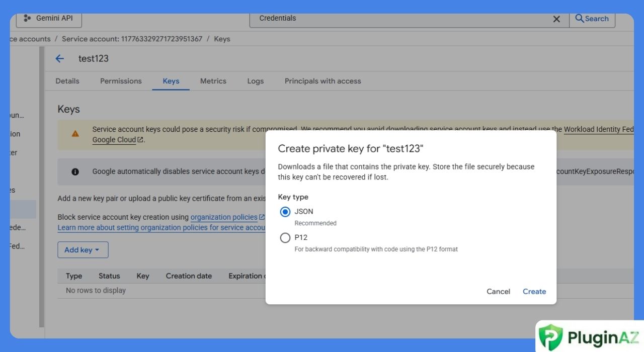This screenshot has height=352, width=644.
Task: Click the warning triangle icon in the banner
Action: click(x=75, y=134)
